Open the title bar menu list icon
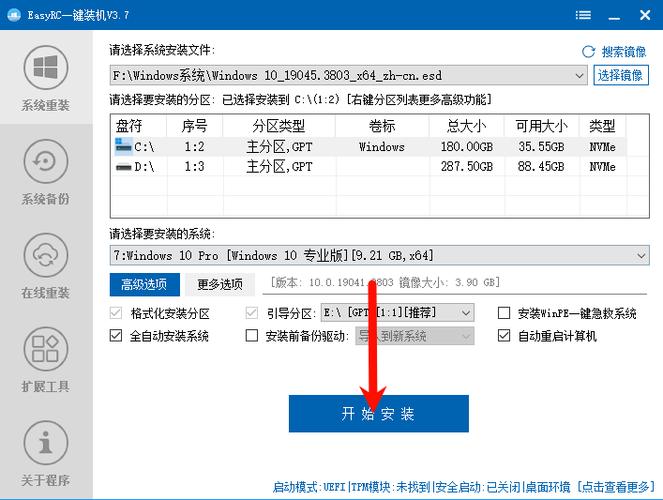663x500 pixels. click(x=583, y=15)
